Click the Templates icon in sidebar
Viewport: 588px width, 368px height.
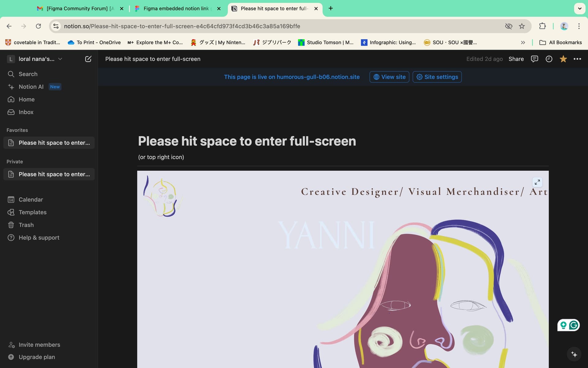coord(11,213)
